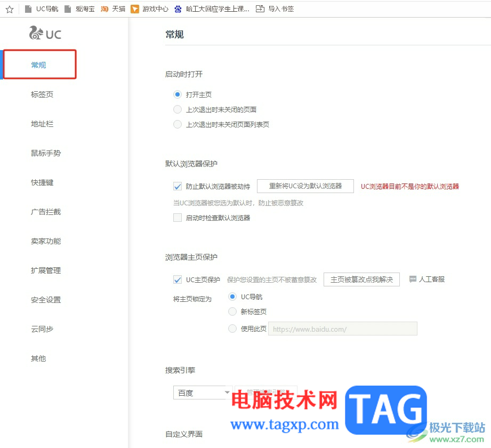Click the 导入书签 import icon

pos(260,9)
